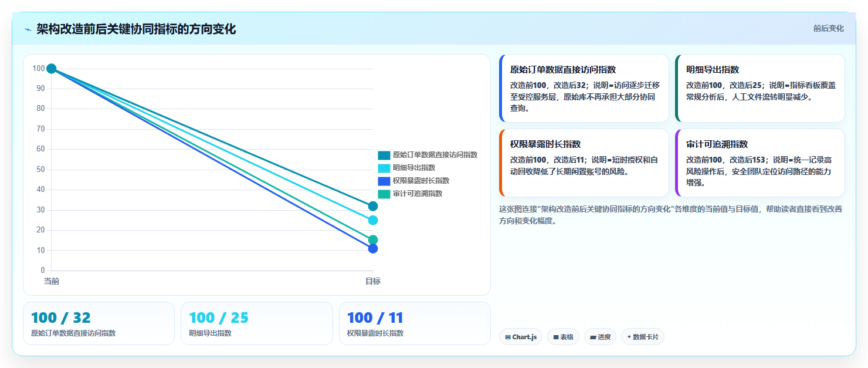Open the 权限暴露时长指数 detail card title
This screenshot has width=868, height=368.
point(545,144)
